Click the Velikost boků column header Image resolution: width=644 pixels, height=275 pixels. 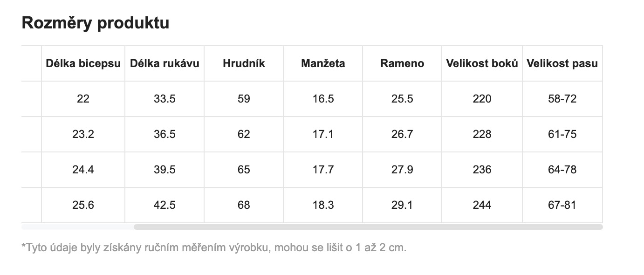coord(482,63)
